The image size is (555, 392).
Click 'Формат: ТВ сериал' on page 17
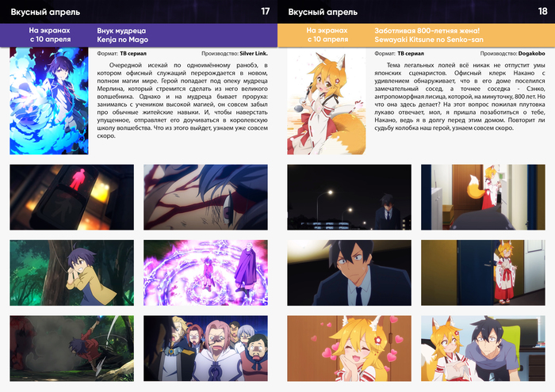tap(121, 54)
